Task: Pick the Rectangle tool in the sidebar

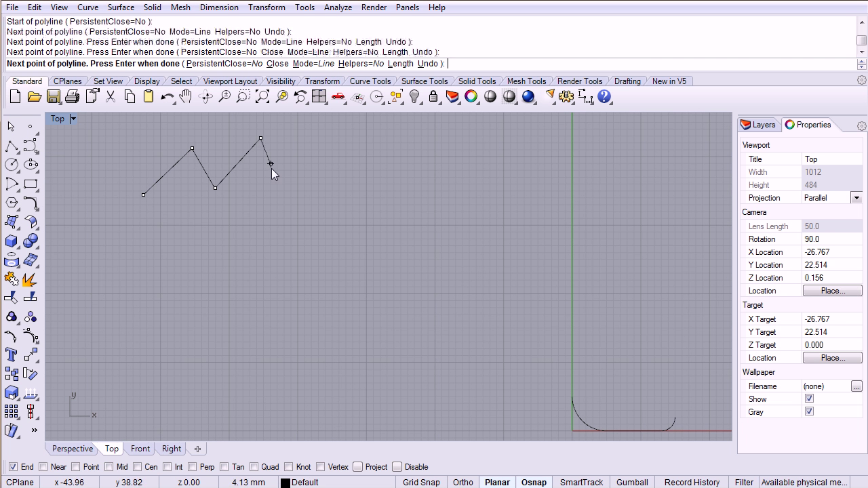Action: 31,184
